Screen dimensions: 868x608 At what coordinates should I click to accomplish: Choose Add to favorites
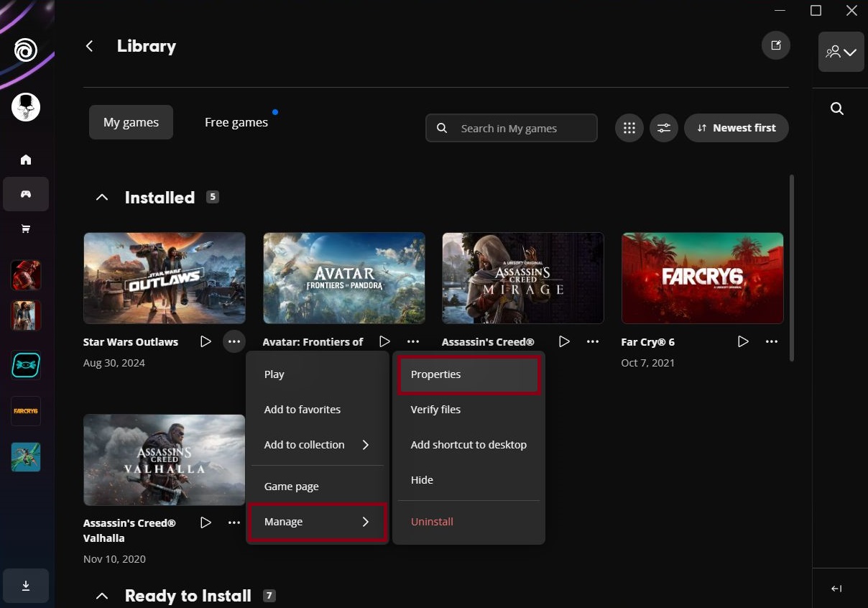click(x=317, y=410)
